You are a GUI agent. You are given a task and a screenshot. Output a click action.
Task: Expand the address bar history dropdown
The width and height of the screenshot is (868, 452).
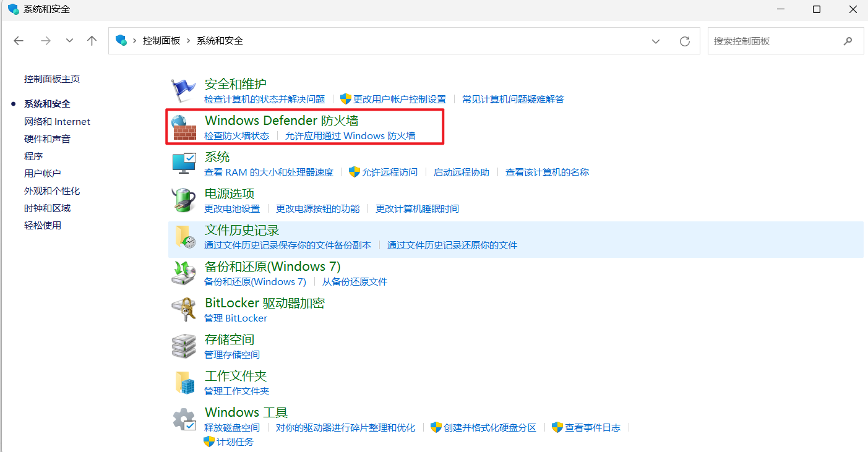(656, 41)
